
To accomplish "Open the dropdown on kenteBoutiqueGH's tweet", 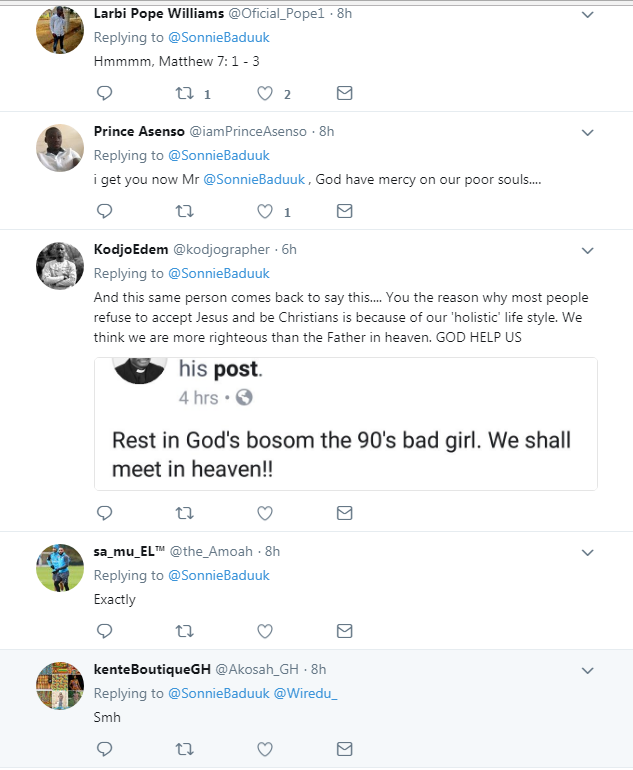I will click(588, 671).
